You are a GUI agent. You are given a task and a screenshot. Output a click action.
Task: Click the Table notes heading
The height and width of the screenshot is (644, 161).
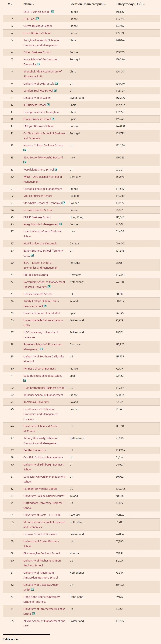tap(11, 639)
